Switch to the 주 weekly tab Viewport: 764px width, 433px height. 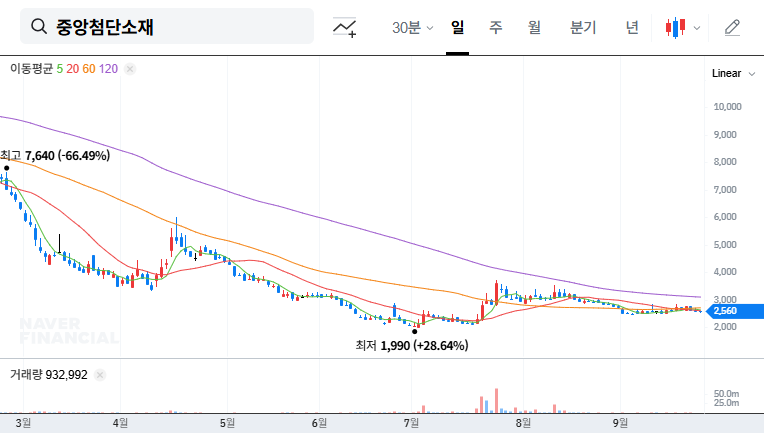click(x=496, y=27)
